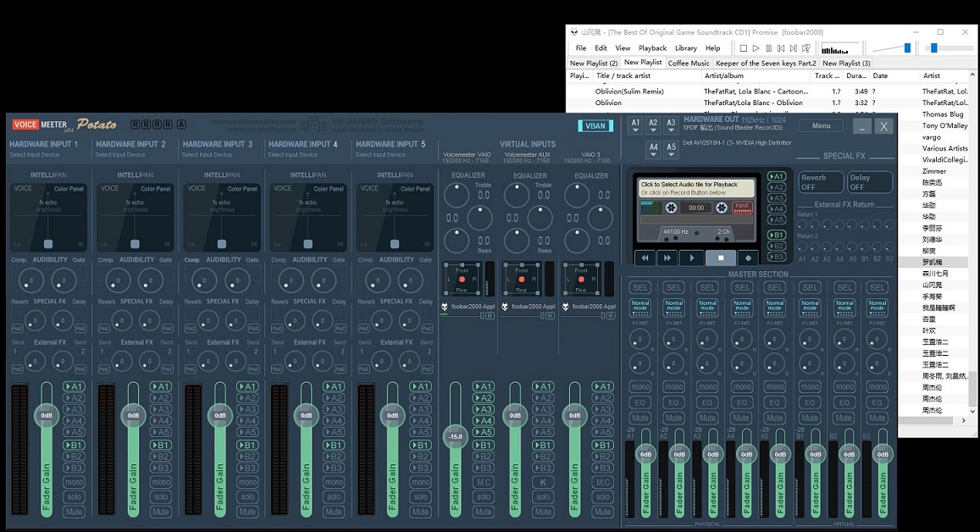Open the Playback menu in foobar2000
The height and width of the screenshot is (532, 980).
(x=652, y=48)
